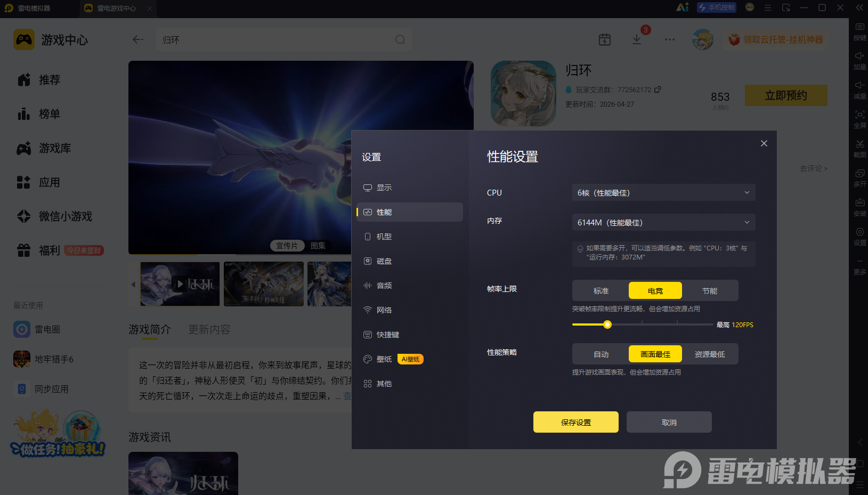Image resolution: width=868 pixels, height=495 pixels.
Task: Open the 音频 audio settings section
Action: [409, 286]
